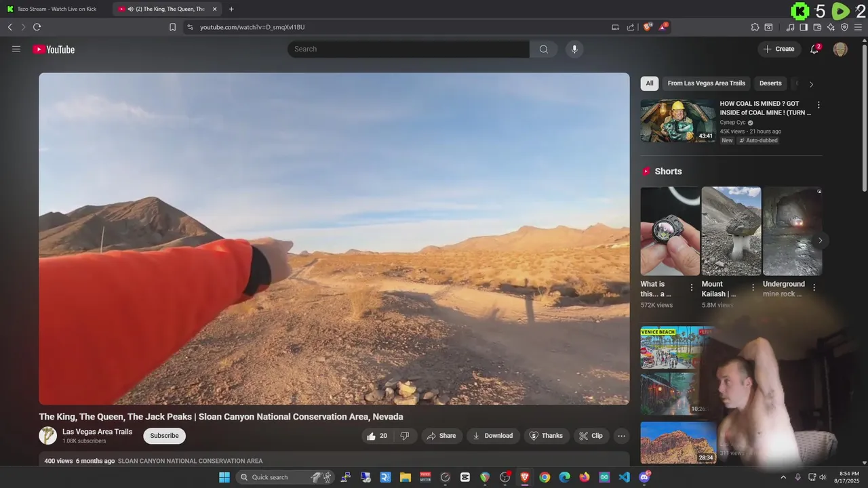Share page using address bar share icon

point(631,27)
